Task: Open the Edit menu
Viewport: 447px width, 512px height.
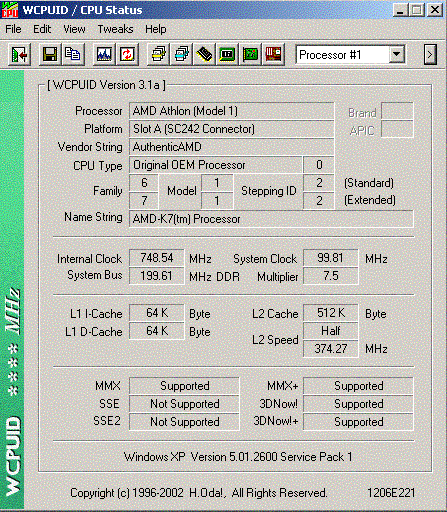Action: point(42,29)
